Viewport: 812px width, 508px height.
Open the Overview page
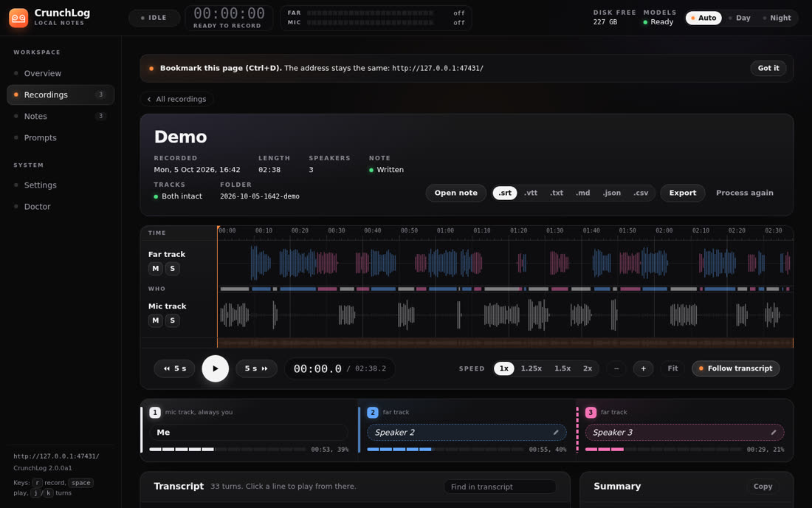61,74
